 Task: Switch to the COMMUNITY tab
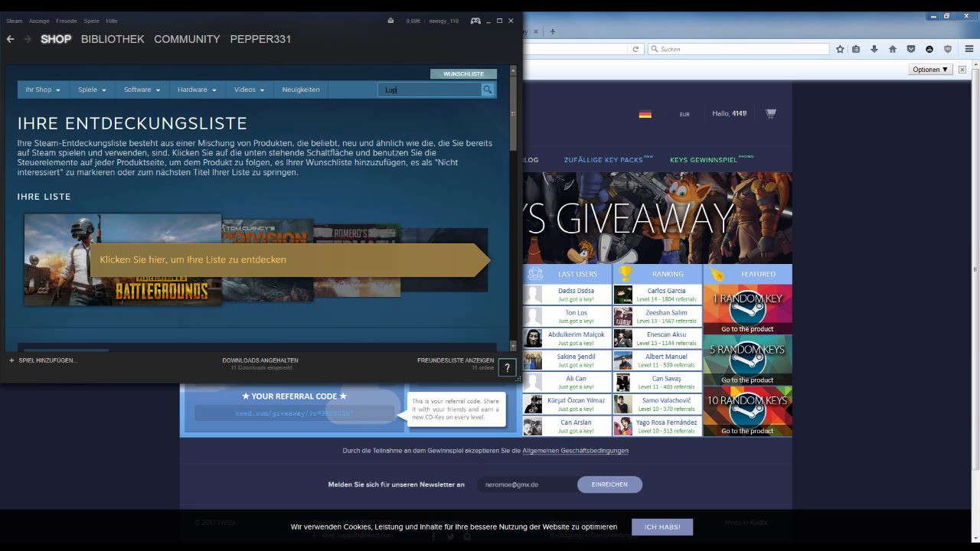coord(187,39)
